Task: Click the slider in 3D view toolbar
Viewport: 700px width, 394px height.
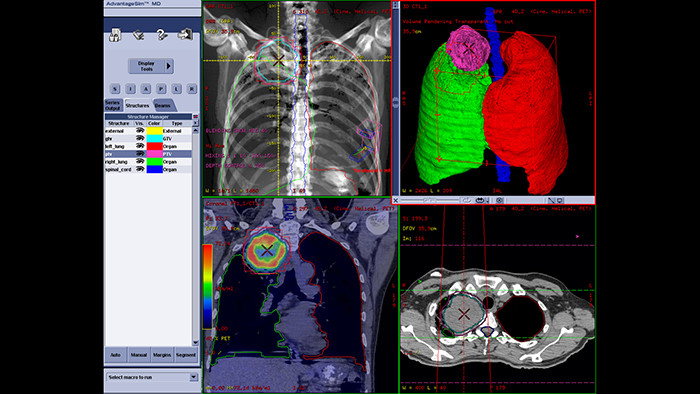Action: [430, 200]
